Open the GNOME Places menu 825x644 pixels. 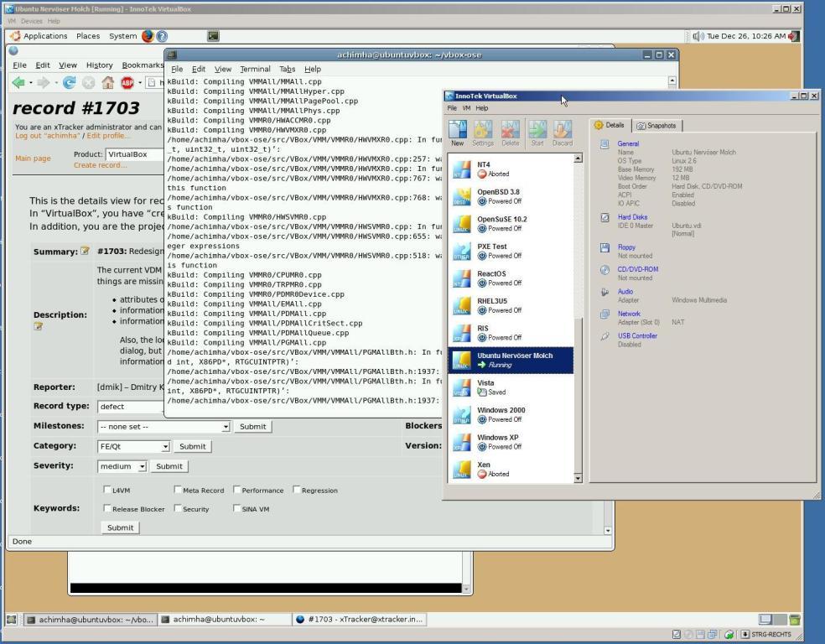pos(88,36)
